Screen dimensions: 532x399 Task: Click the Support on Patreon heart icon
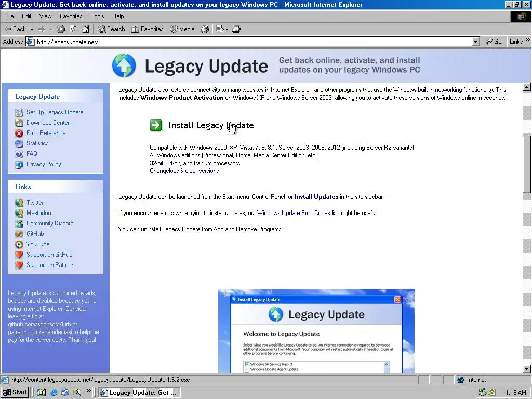coord(19,265)
